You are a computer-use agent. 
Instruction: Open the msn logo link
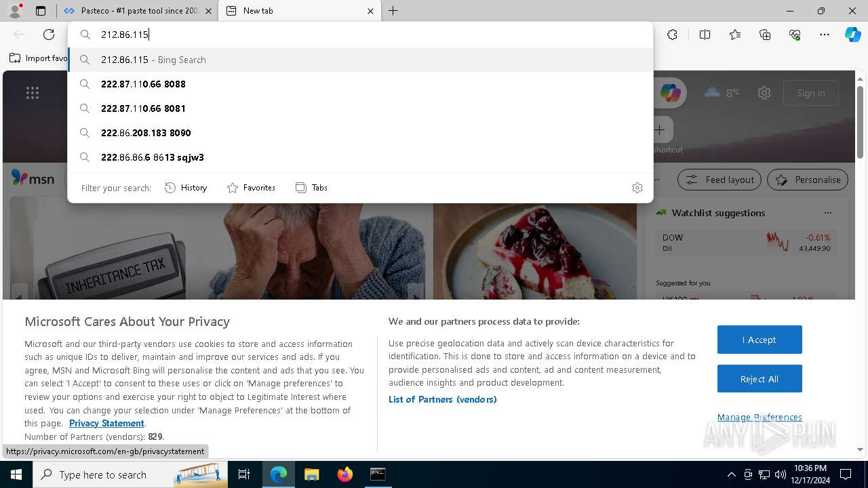33,178
